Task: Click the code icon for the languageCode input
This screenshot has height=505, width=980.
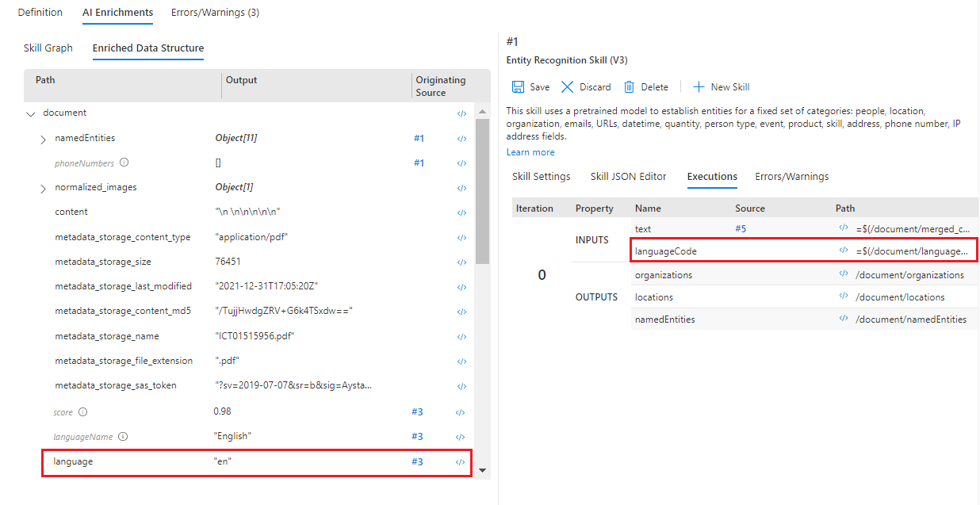Action: pos(844,251)
